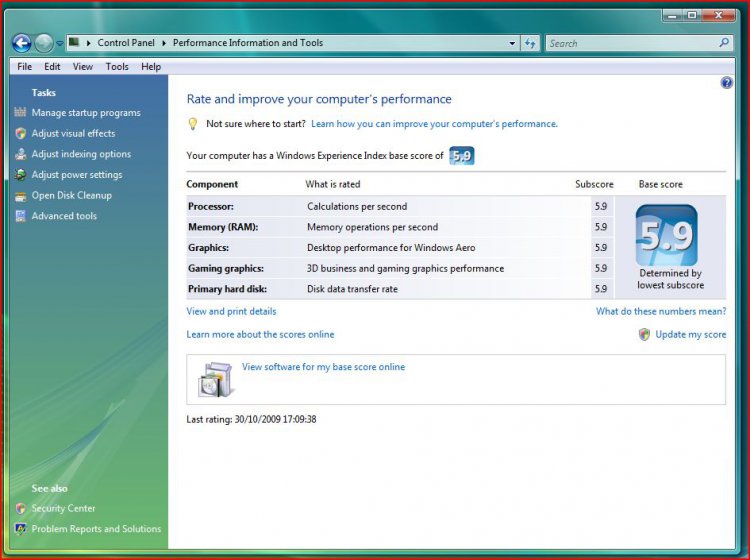
Task: Click the Open Disk Cleanup icon
Action: tap(20, 196)
